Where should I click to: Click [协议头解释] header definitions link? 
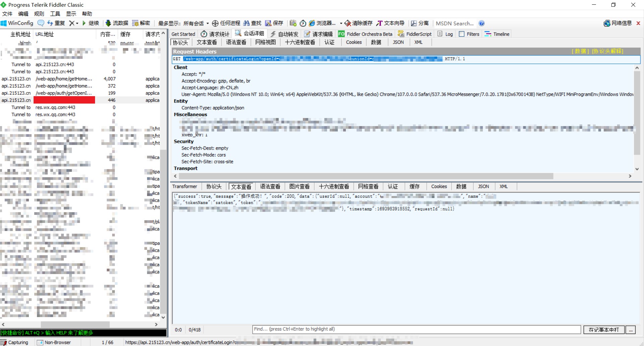click(x=607, y=51)
